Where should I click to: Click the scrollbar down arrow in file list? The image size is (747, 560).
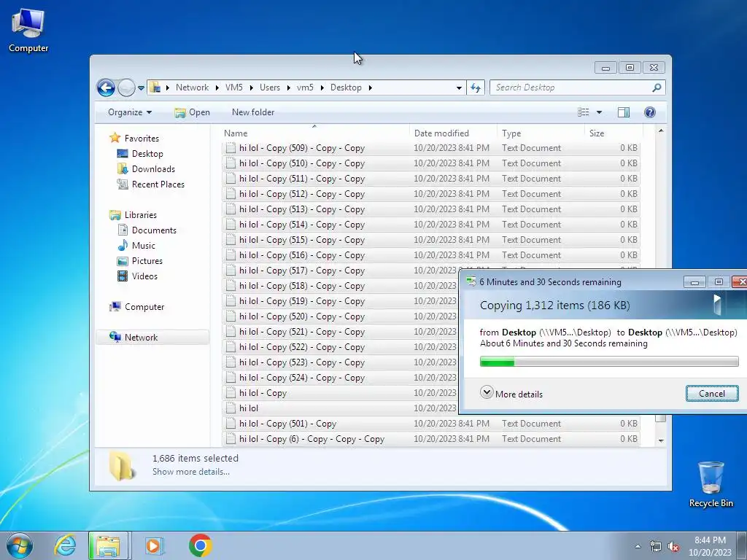coord(661,440)
